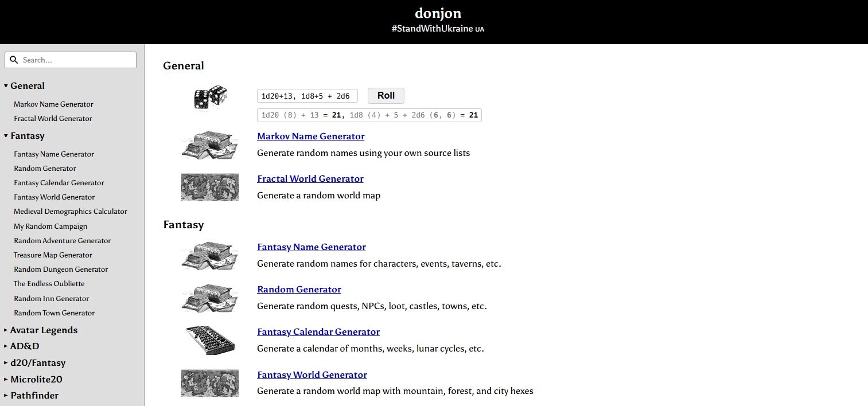Click the dice roll result output box
868x406 pixels.
tap(369, 115)
